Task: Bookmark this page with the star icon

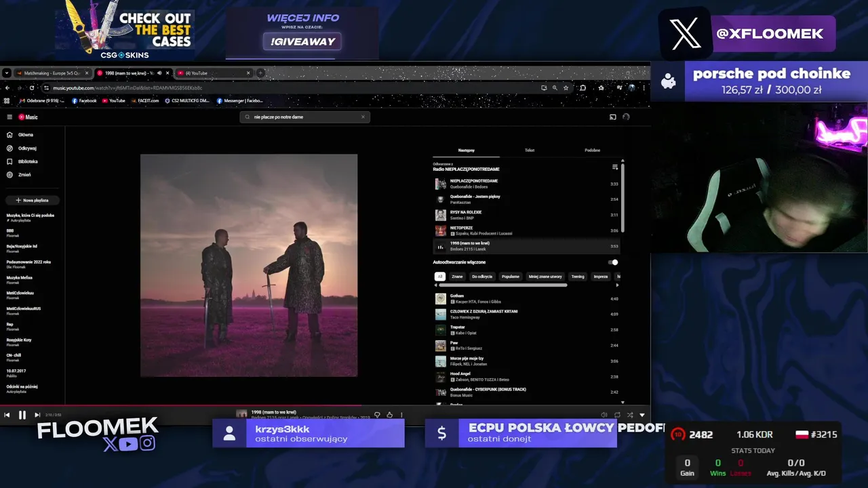Action: 566,87
